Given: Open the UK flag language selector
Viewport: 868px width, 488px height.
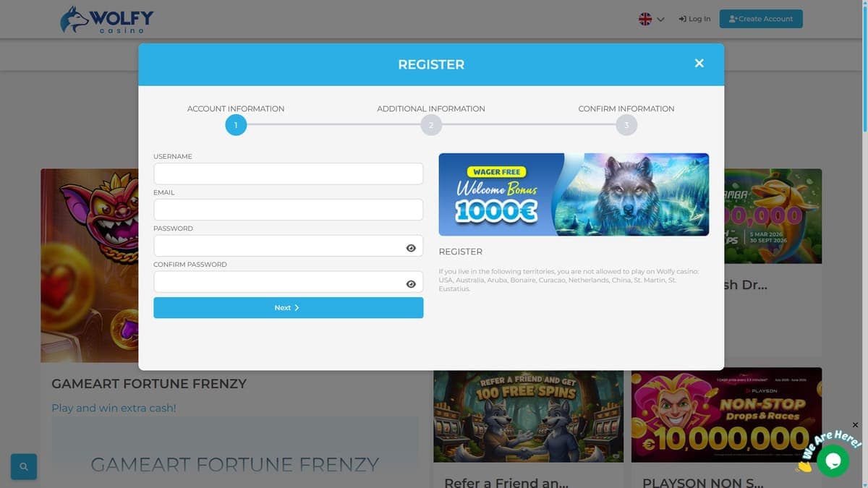Looking at the screenshot, I should coord(652,19).
